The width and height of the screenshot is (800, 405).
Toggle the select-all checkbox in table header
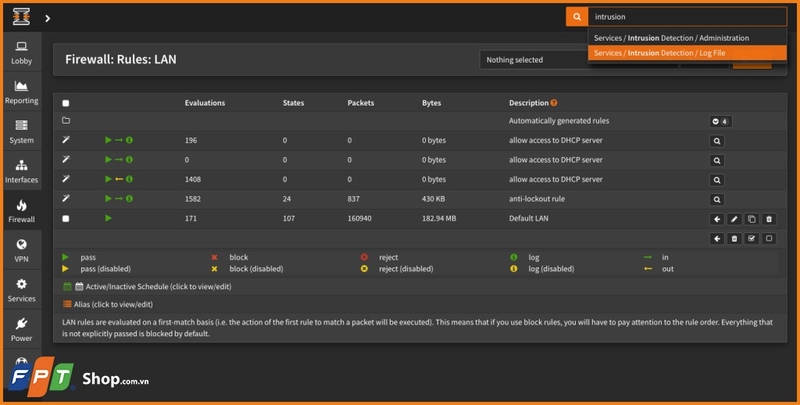coord(66,103)
